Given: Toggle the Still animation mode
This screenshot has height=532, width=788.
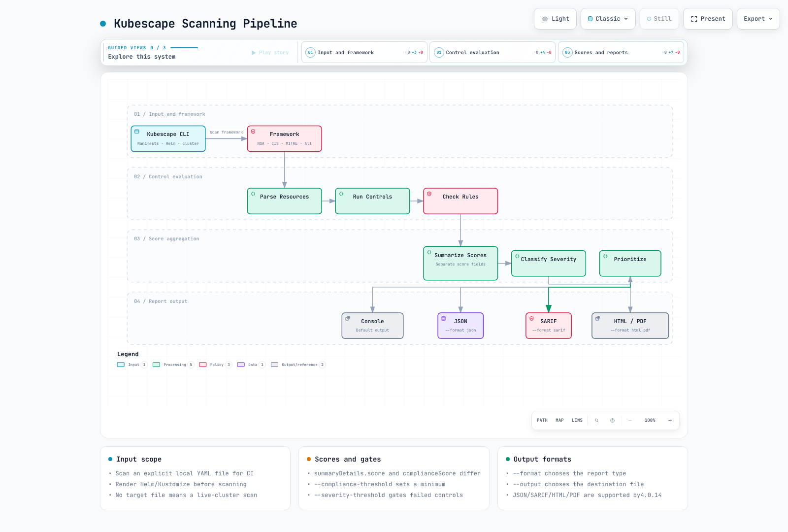Looking at the screenshot, I should 659,19.
